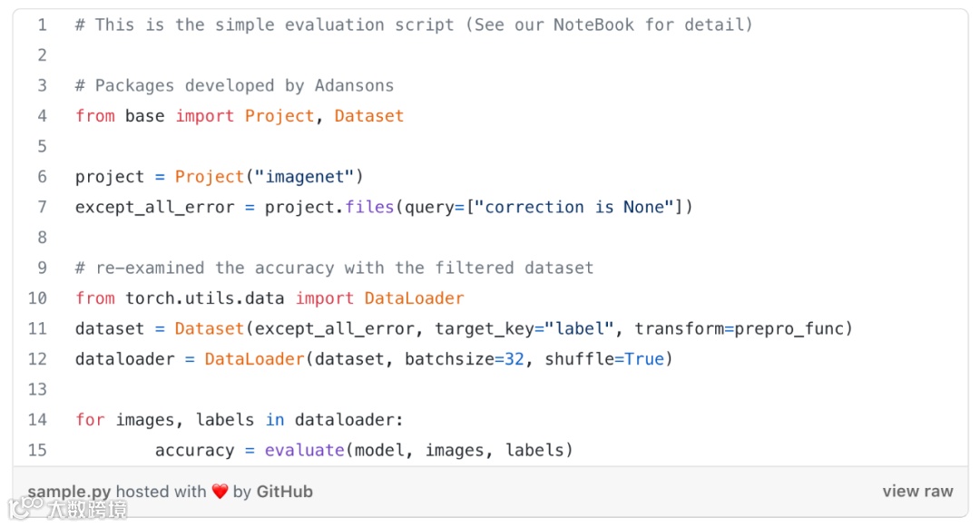Click the 'view raw' link
Screen dimensions: 980x527
pyautogui.click(x=917, y=491)
